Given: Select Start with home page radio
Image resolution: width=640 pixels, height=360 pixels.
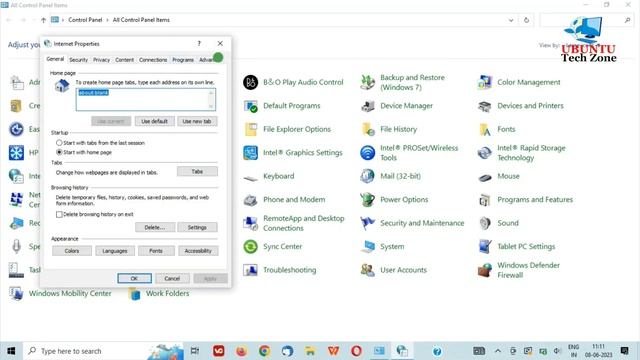Looking at the screenshot, I should tap(59, 152).
